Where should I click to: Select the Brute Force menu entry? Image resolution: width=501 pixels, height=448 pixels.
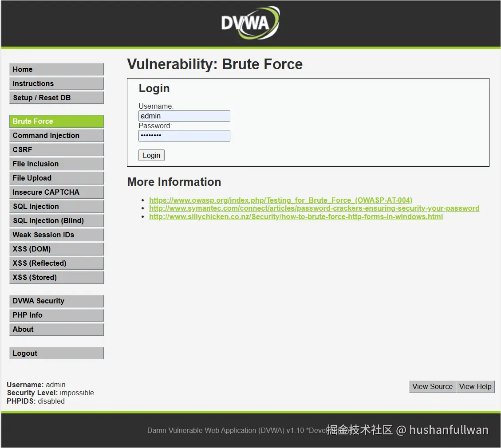(x=56, y=122)
